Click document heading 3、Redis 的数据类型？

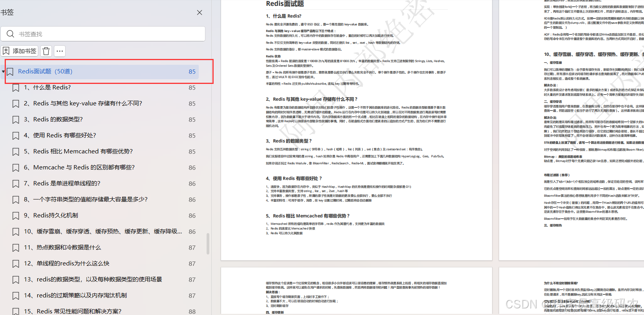coord(289,141)
